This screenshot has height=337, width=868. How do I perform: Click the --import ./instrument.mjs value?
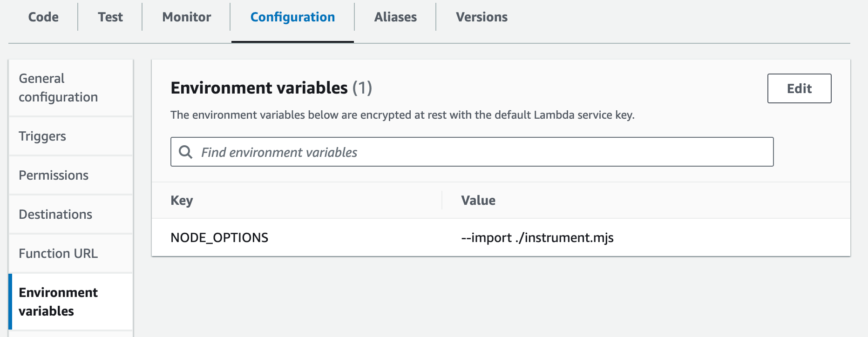pyautogui.click(x=537, y=237)
